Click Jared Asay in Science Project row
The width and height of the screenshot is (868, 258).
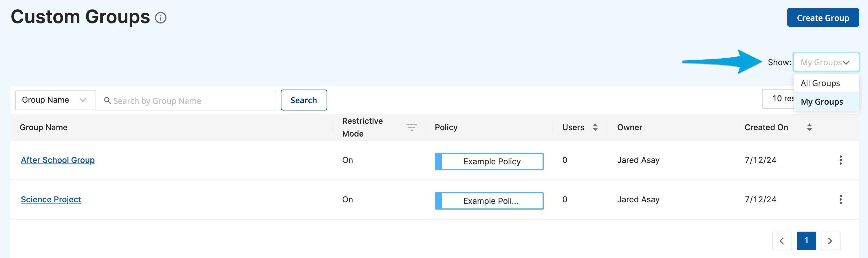[x=638, y=199]
